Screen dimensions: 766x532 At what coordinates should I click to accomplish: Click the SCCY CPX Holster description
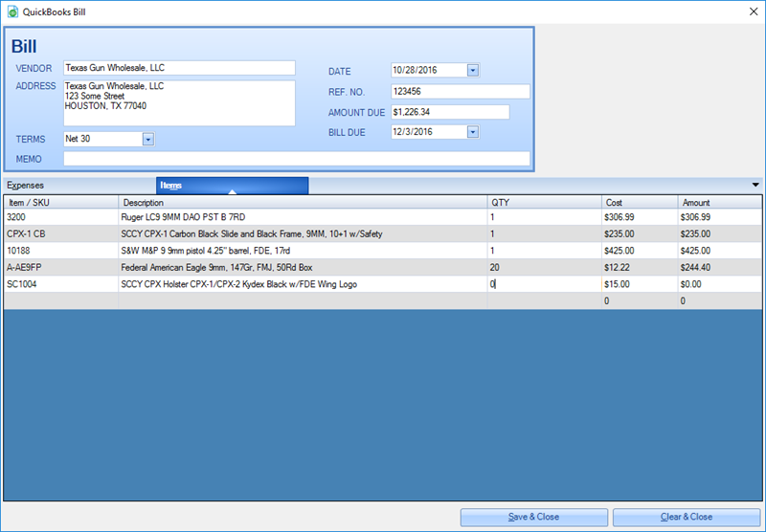[x=303, y=284]
